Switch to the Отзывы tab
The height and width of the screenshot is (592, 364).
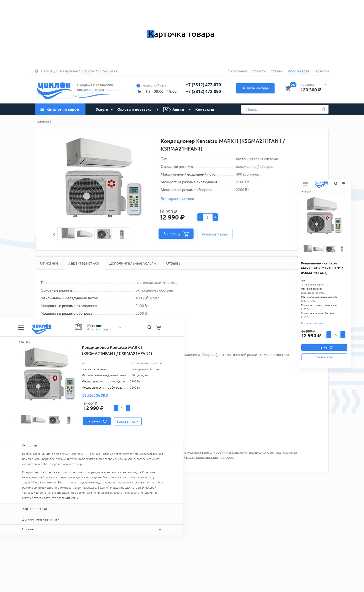point(173,263)
